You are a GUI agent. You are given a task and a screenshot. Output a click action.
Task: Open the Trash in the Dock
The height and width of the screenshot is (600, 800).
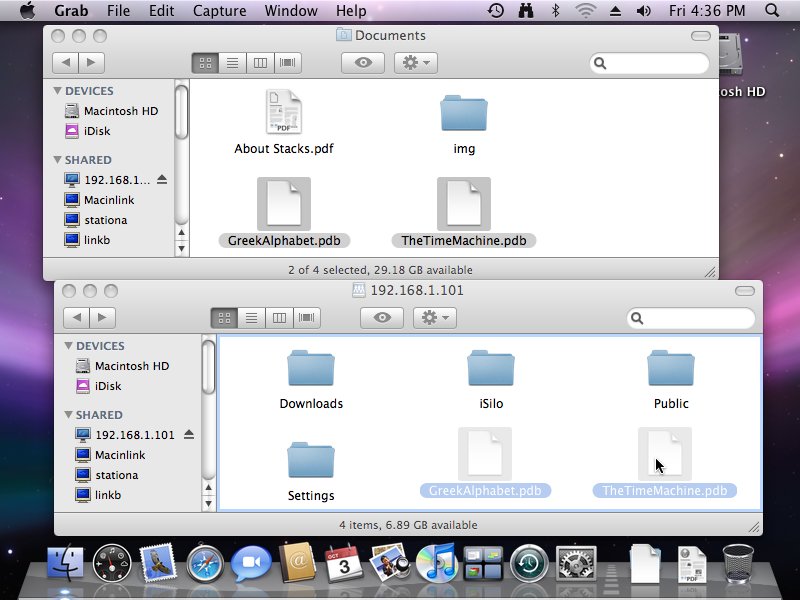click(x=739, y=563)
